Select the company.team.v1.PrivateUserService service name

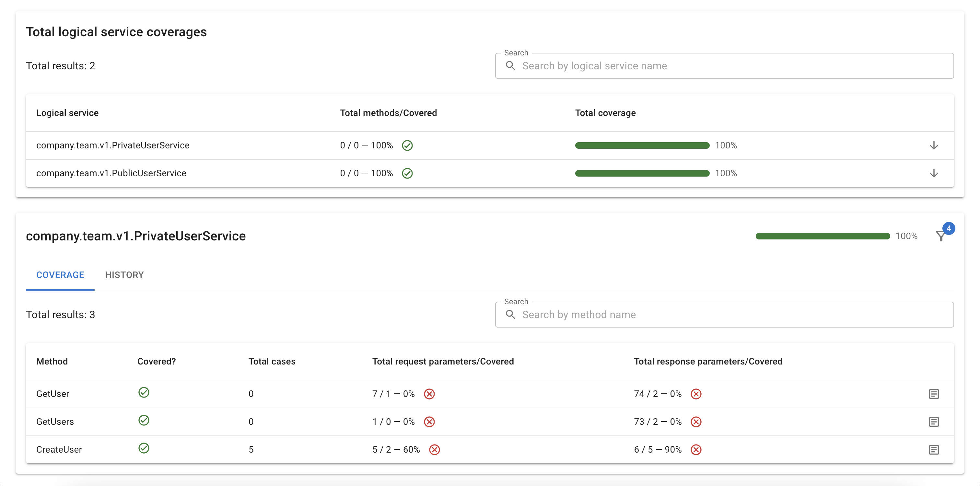112,145
